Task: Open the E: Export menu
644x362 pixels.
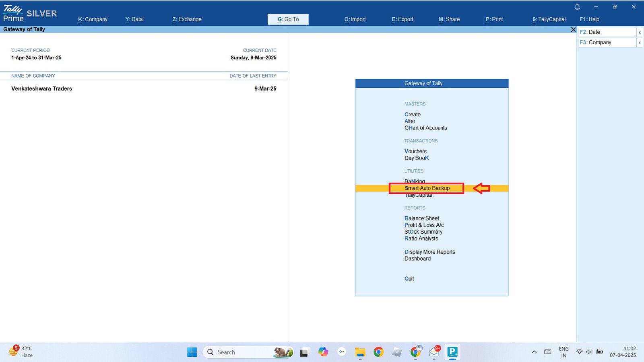Action: point(402,19)
